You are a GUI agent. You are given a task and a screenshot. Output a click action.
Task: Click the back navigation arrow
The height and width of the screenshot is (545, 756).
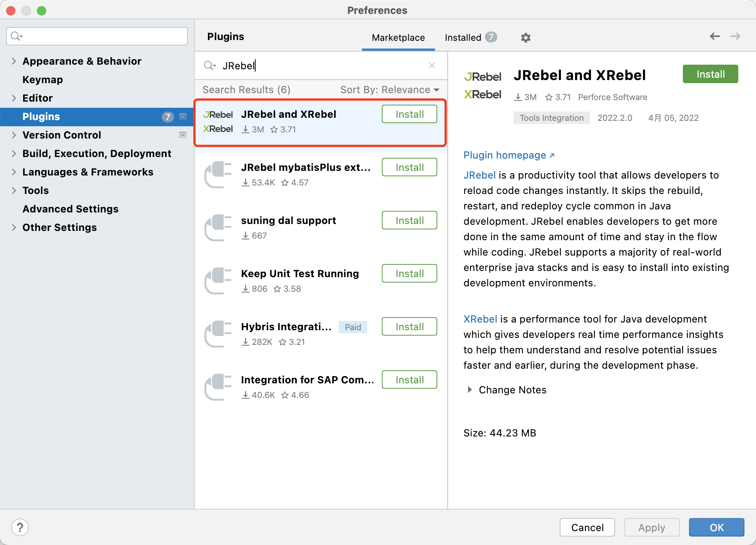tap(714, 36)
